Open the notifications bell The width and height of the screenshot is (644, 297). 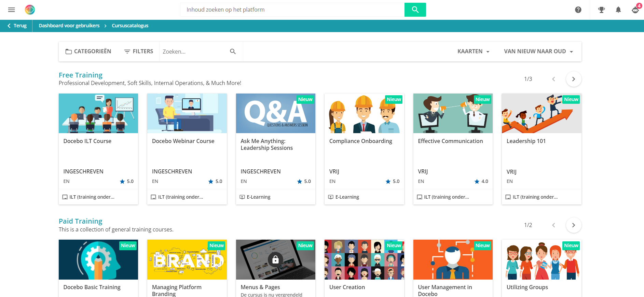tap(618, 10)
